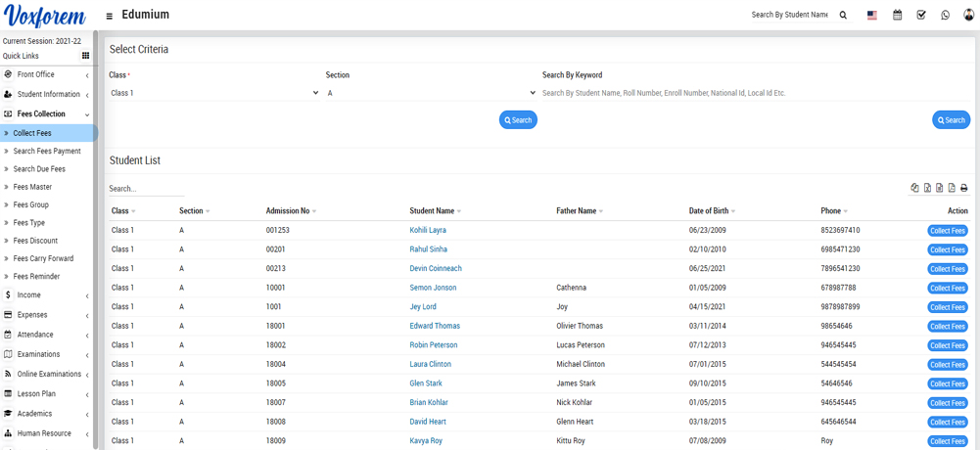
Task: Open the user profile avatar
Action: tap(968, 15)
